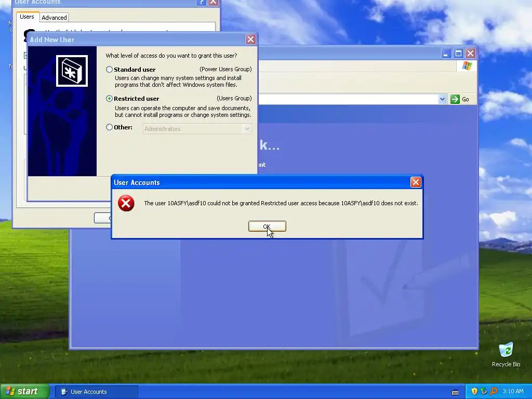Close the background control panel window

[470, 54]
